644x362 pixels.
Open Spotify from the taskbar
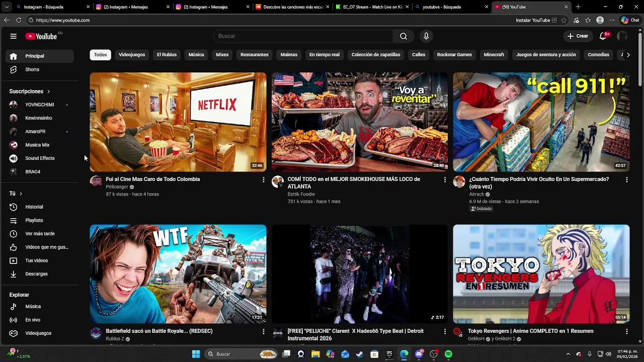point(448,354)
